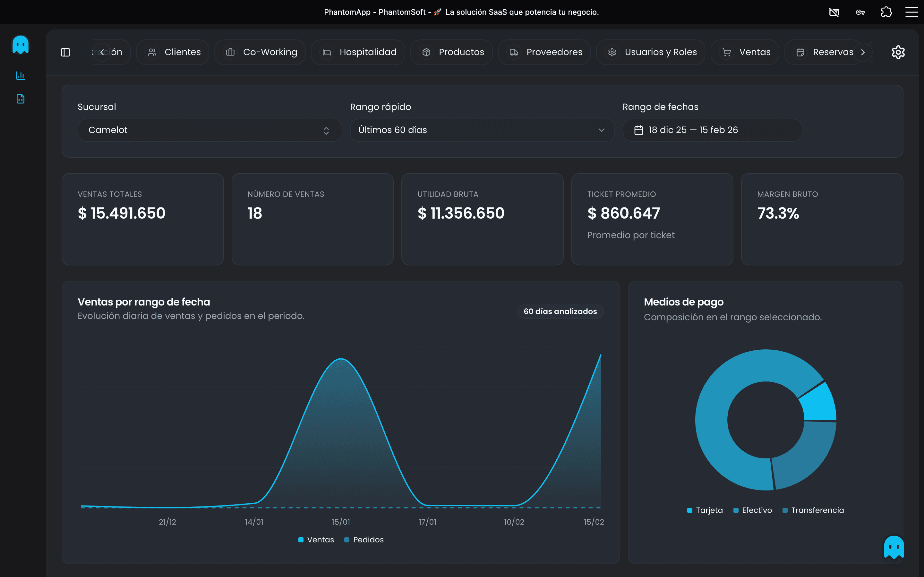Click the extensions puzzle icon

(886, 12)
